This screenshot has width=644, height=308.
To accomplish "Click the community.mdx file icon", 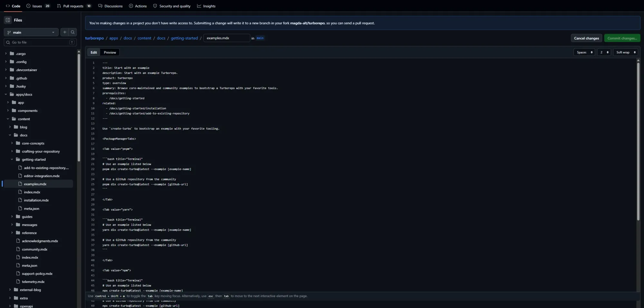I will (18, 249).
